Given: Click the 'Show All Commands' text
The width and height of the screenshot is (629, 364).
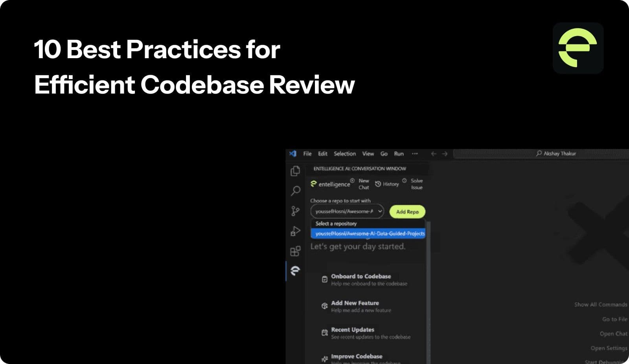Looking at the screenshot, I should (x=601, y=305).
